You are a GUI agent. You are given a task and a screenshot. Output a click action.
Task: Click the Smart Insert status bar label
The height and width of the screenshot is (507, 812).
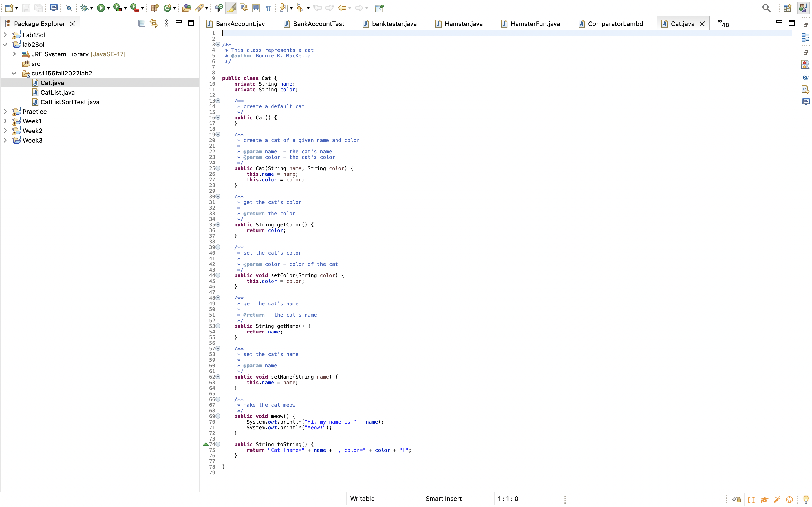pos(443,499)
